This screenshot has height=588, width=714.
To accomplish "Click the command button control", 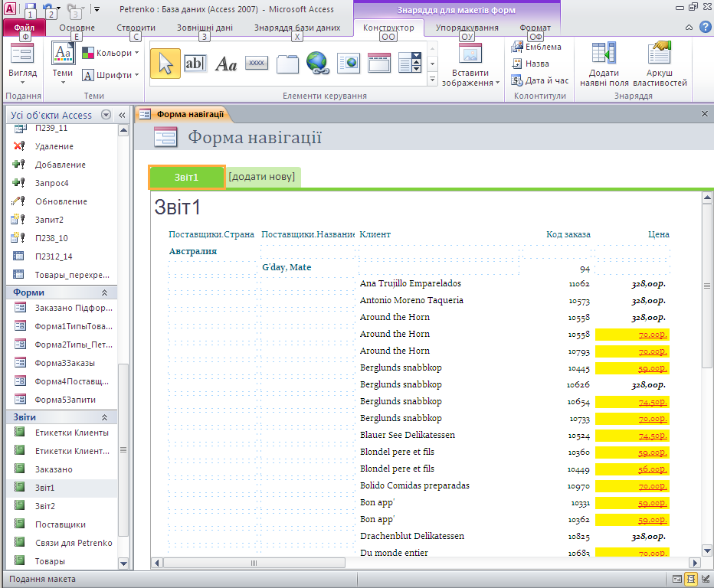I will [x=257, y=64].
